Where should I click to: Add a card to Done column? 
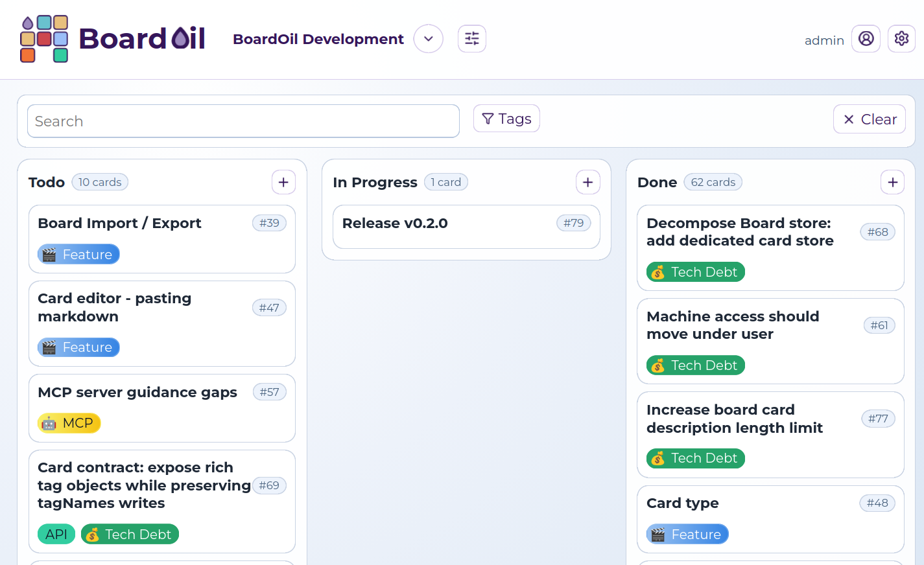pos(892,183)
